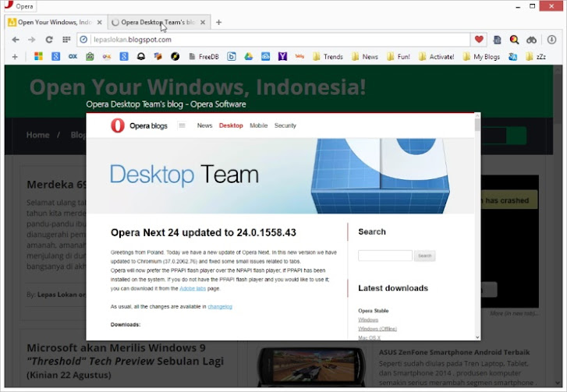Screen dimensions: 567x392
Task: Open the FreeDB bookmark
Action: point(204,57)
